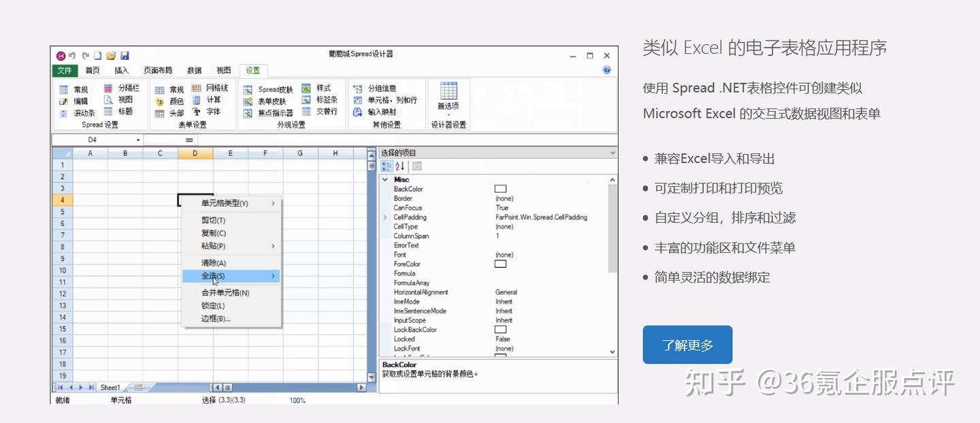Image resolution: width=980 pixels, height=423 pixels.
Task: Click the LockBackColor color swatch
Action: click(x=500, y=329)
